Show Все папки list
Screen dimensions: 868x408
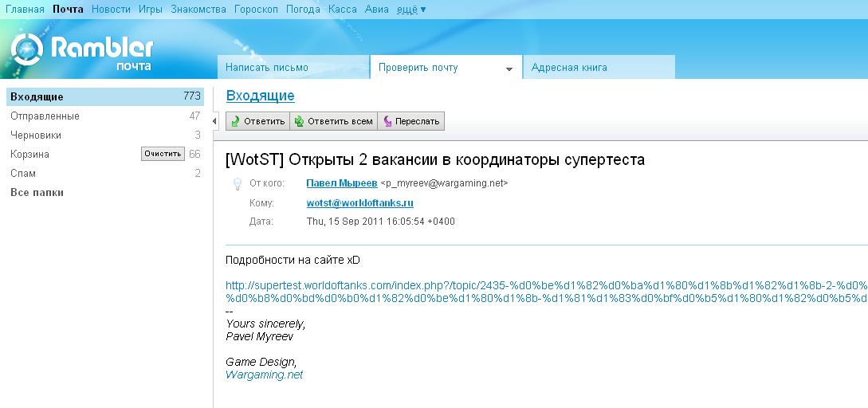[x=37, y=193]
